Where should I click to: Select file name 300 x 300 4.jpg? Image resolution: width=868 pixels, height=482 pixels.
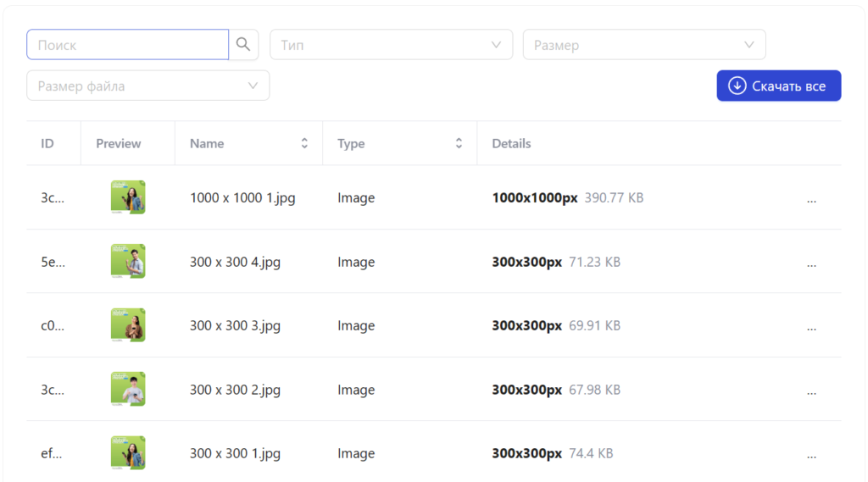pos(236,262)
